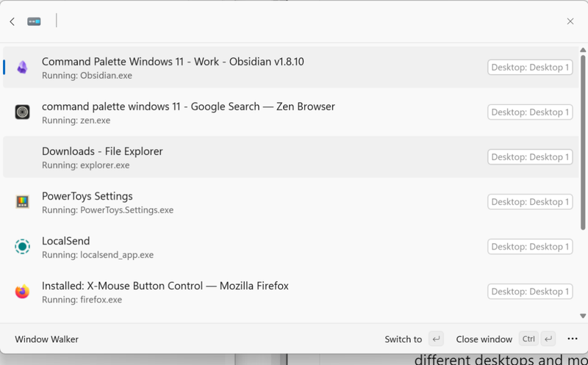Click the PowerToys Settings app icon
The image size is (588, 365).
[22, 202]
